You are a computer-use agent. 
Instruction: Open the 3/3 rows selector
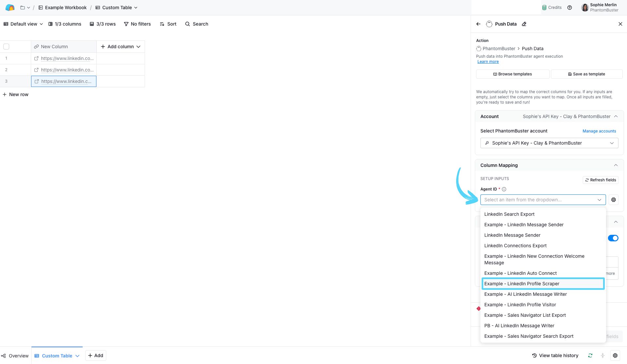(x=103, y=24)
